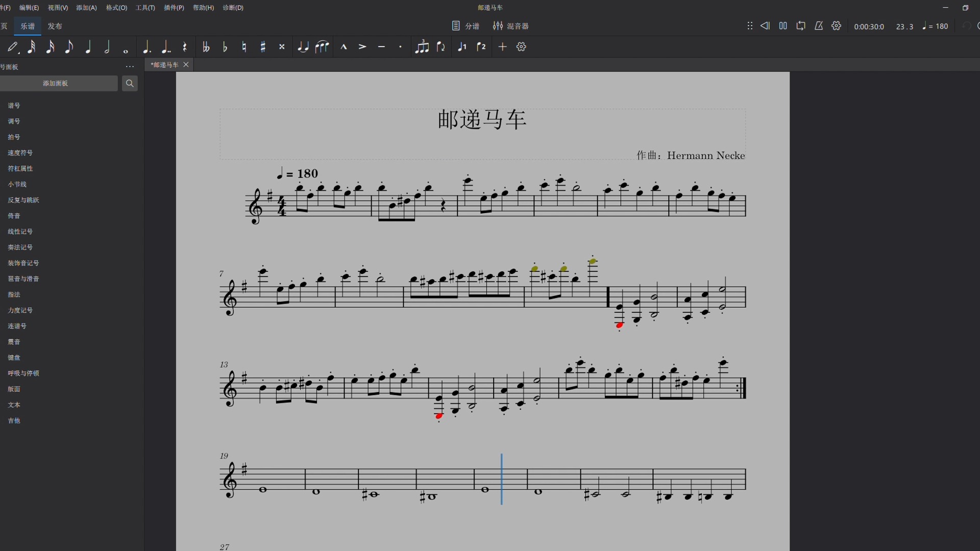
Task: Toggle the flat accidental
Action: coord(225,47)
